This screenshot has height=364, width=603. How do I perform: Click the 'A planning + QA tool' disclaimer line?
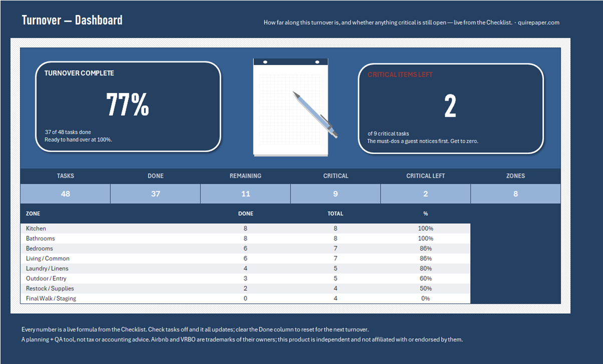pos(242,339)
